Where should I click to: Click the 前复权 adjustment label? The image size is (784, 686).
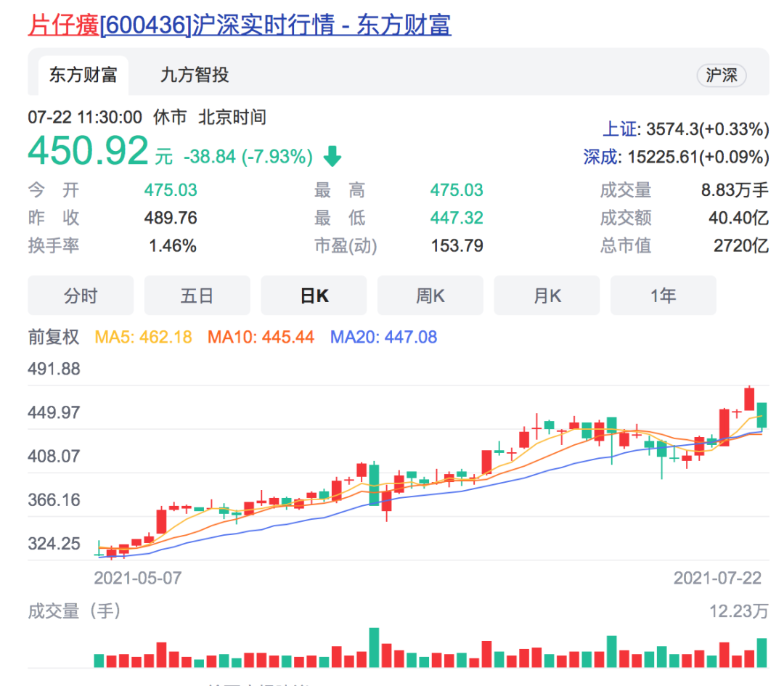54,337
